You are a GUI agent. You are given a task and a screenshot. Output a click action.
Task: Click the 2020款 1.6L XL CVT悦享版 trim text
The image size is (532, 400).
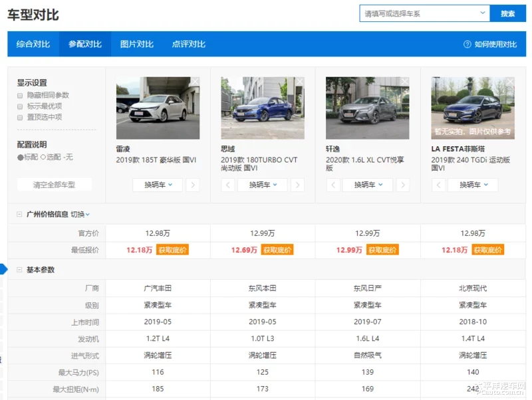click(364, 164)
